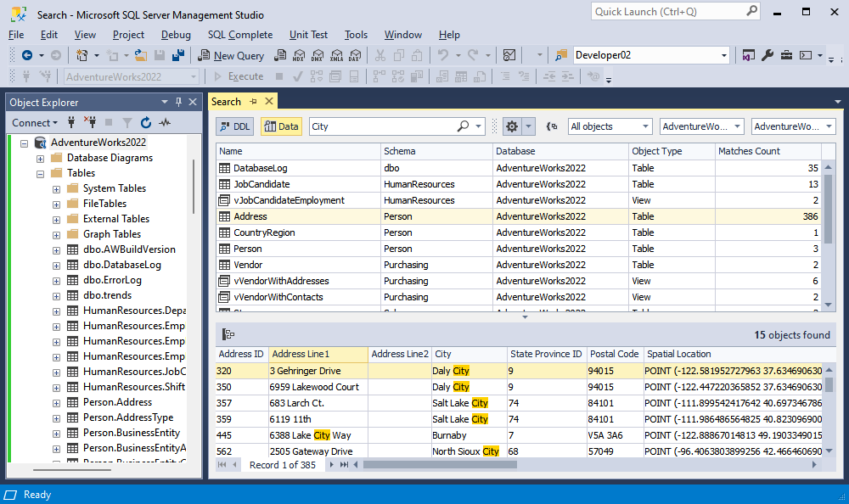Image resolution: width=849 pixels, height=504 pixels.
Task: Go to the next record arrow
Action: 331,464
